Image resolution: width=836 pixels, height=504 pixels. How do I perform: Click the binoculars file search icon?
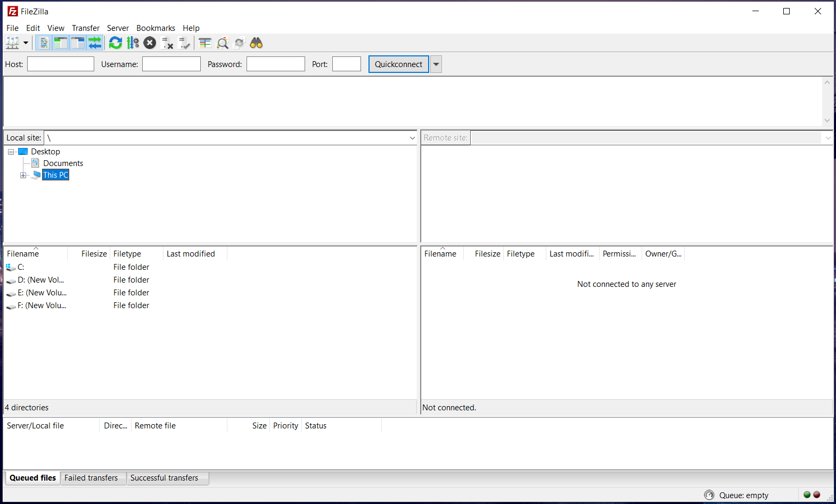click(256, 43)
